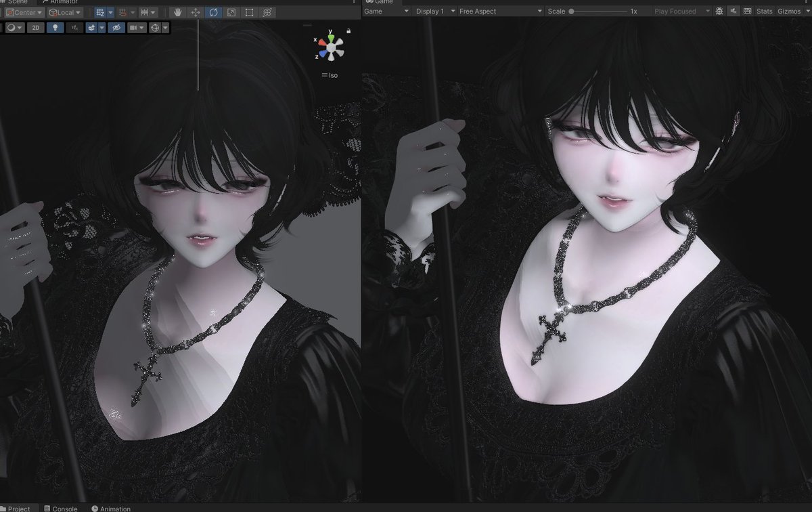Open scene gizmos dropdown arrow

click(165, 28)
